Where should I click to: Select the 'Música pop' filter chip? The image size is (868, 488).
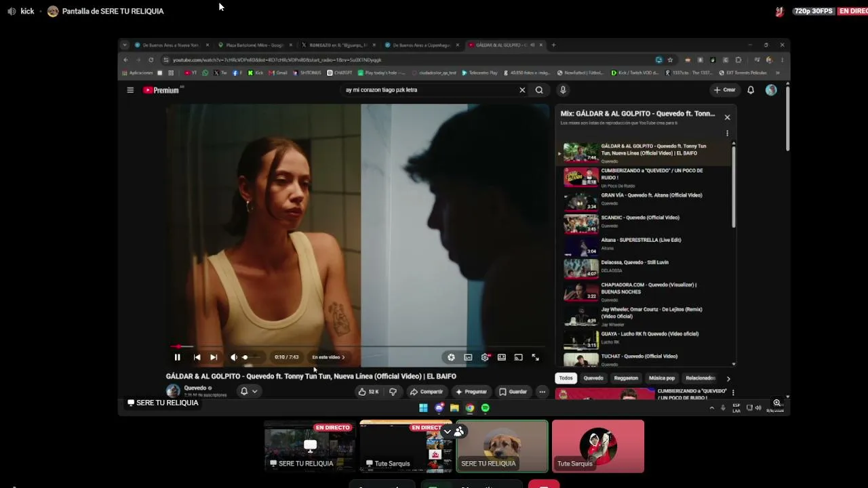pyautogui.click(x=662, y=378)
